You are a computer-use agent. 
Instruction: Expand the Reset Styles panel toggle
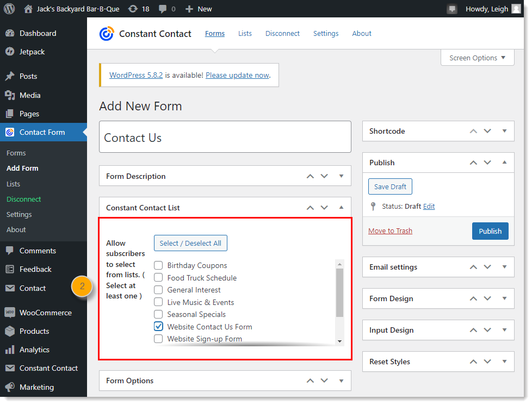point(504,362)
